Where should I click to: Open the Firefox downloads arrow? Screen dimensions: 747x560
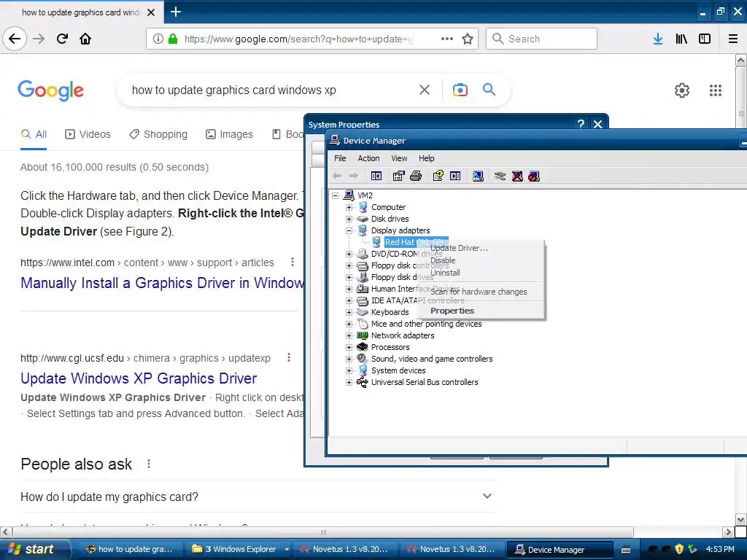tap(658, 39)
